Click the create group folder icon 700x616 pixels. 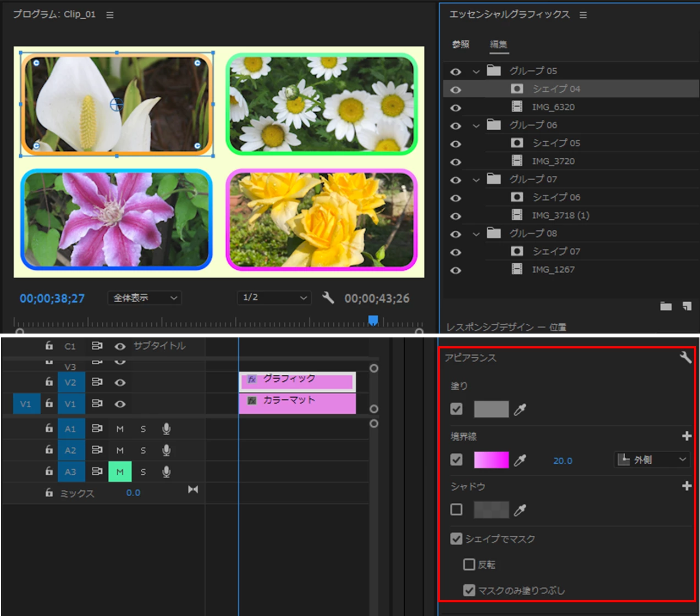tap(666, 306)
